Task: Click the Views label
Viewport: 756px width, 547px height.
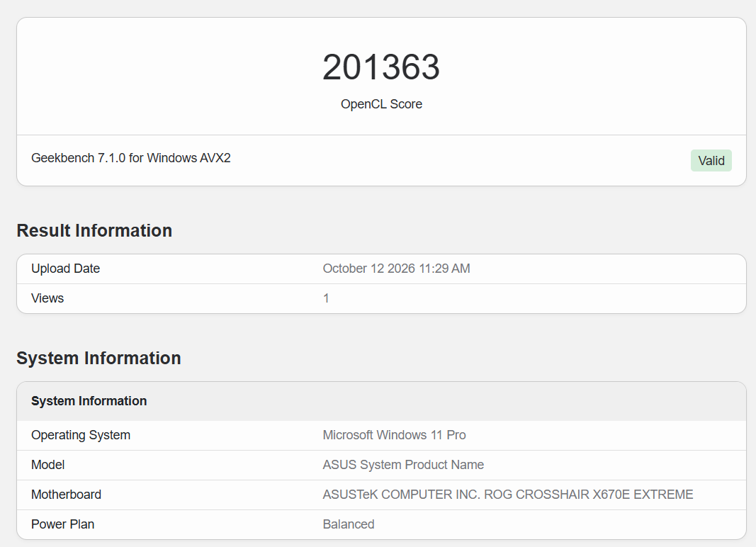Action: [47, 298]
